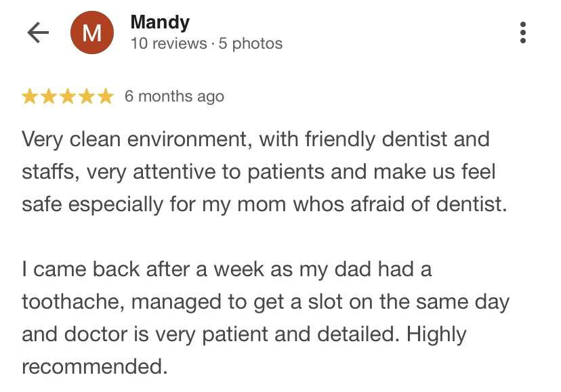561x392 pixels.
Task: Open the three-dot more options menu
Action: (522, 32)
